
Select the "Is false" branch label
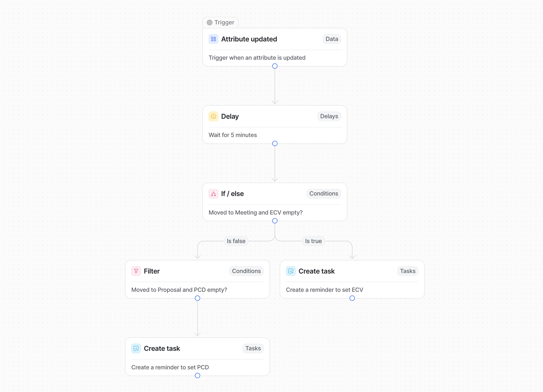(236, 241)
